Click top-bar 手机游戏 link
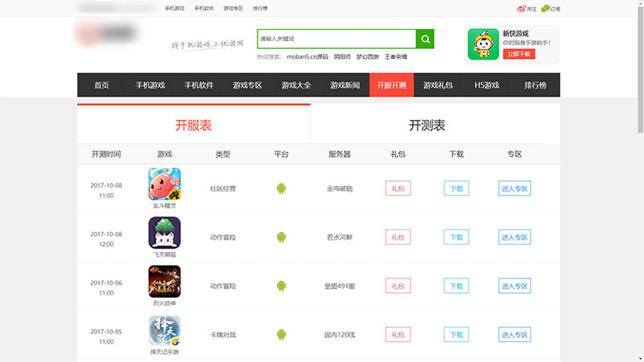This screenshot has height=362, width=644. 175,8
